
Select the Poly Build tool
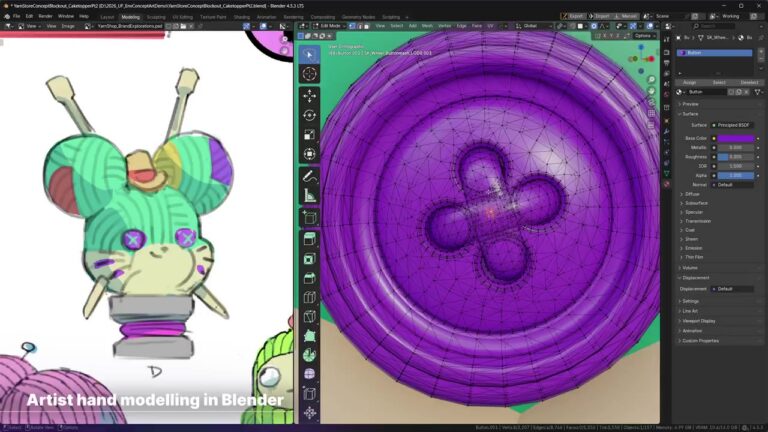click(309, 336)
